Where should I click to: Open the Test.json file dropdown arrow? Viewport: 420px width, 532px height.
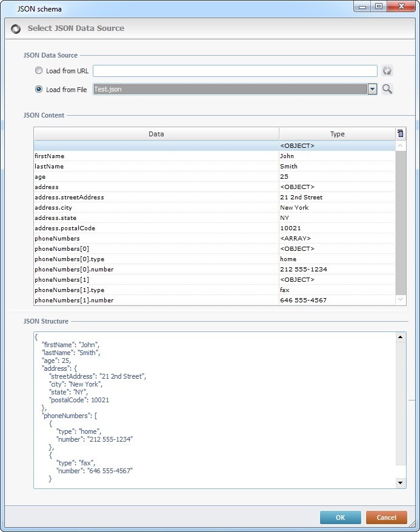point(372,89)
